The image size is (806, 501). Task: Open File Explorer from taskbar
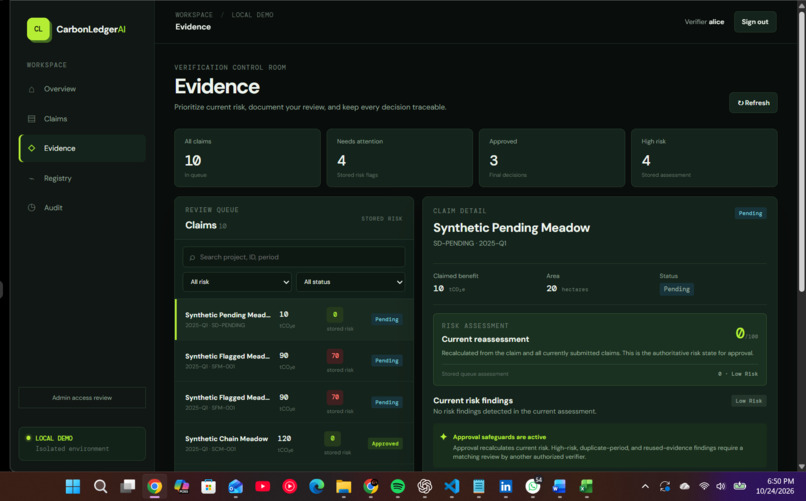[x=343, y=486]
